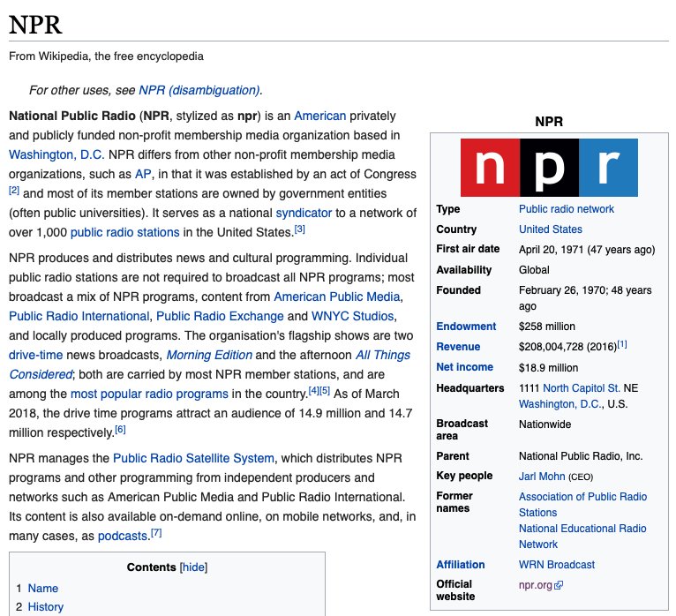Open citation reference [6]
676x616 pixels.
click(x=120, y=429)
